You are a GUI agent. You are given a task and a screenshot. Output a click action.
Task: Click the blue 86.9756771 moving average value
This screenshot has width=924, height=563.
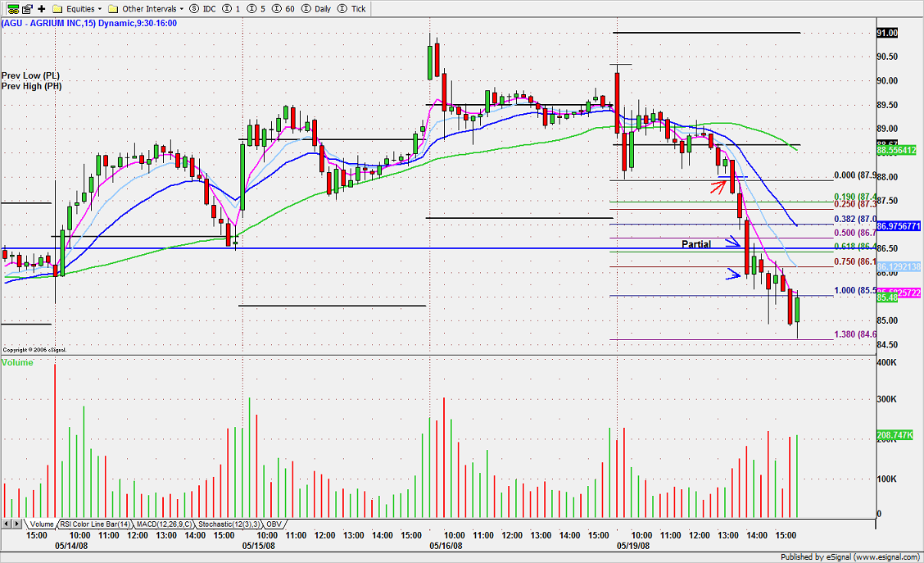coord(899,226)
